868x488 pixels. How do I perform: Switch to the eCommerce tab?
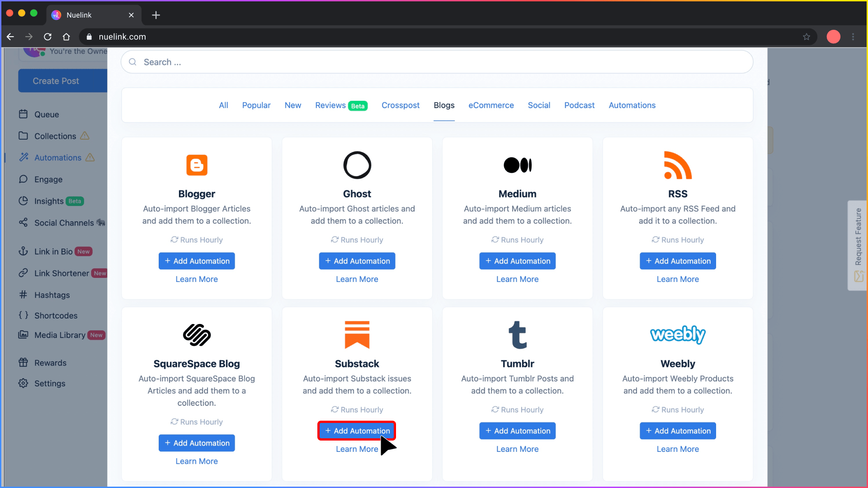click(x=491, y=105)
